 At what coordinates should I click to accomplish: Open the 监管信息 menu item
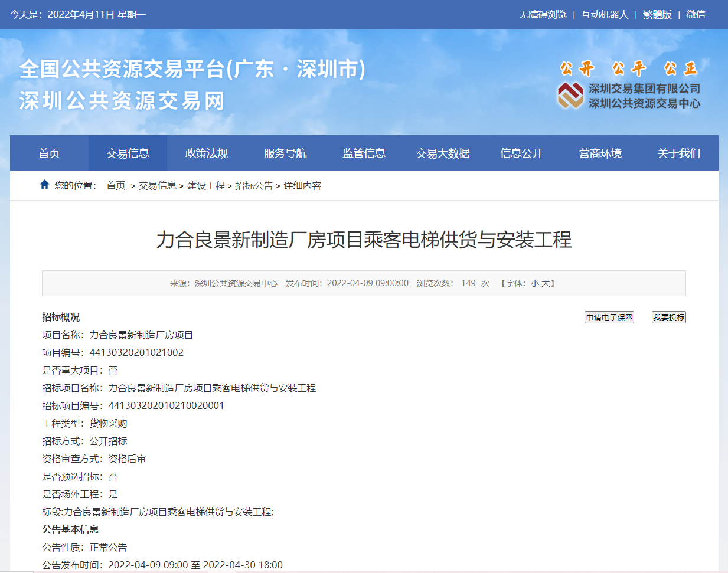[364, 152]
